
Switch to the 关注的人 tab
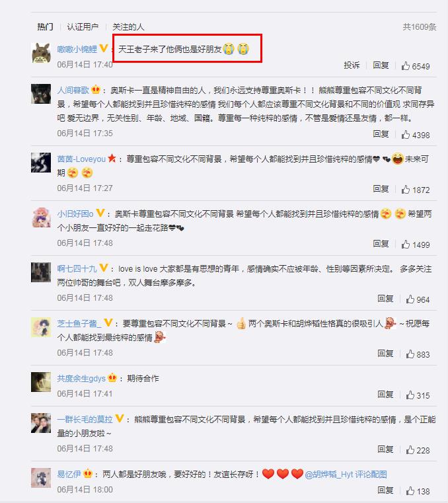pyautogui.click(x=128, y=26)
